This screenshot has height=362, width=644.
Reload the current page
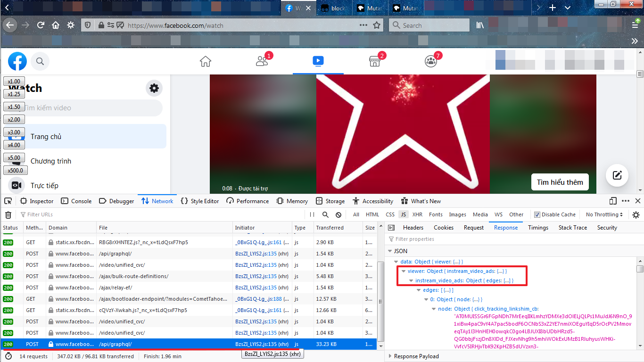click(41, 25)
